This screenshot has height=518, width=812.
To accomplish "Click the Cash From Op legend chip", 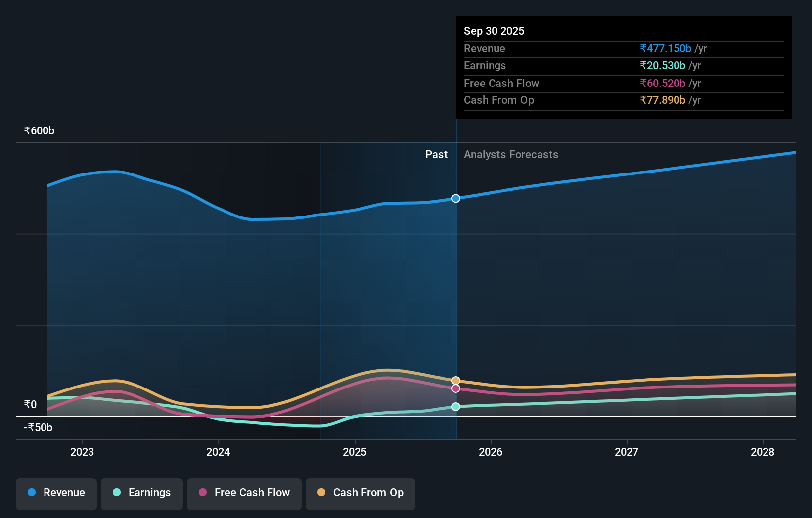I will coord(360,494).
